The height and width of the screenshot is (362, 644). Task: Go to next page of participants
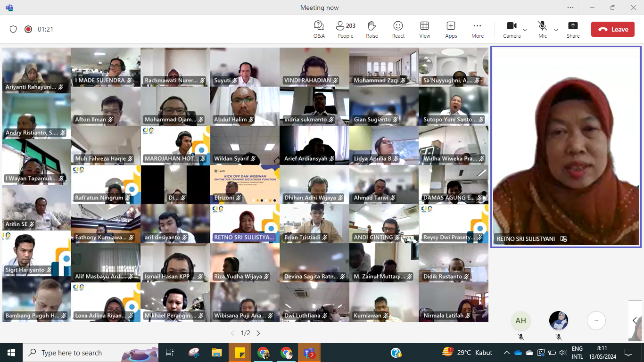click(x=258, y=333)
